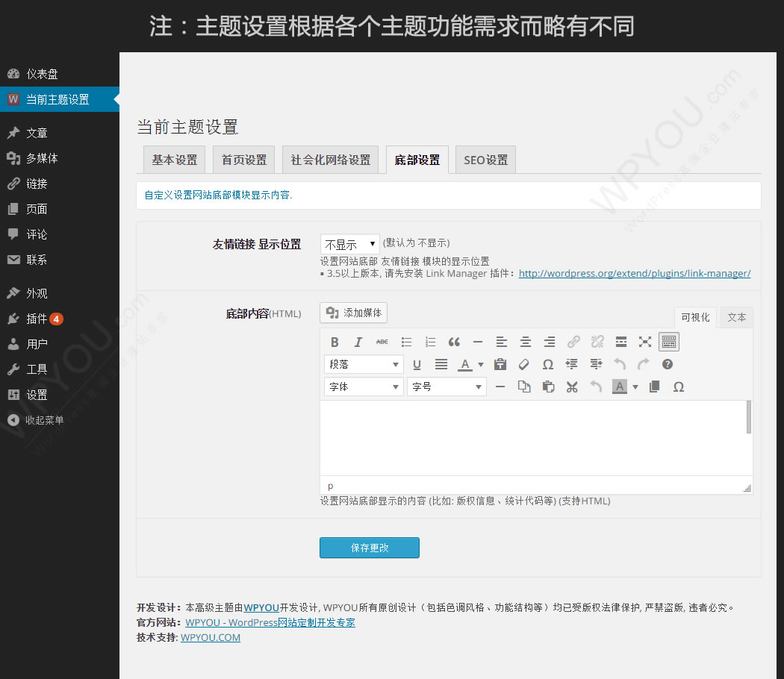This screenshot has width=784, height=679.
Task: Insert the Read More tag
Action: click(621, 342)
